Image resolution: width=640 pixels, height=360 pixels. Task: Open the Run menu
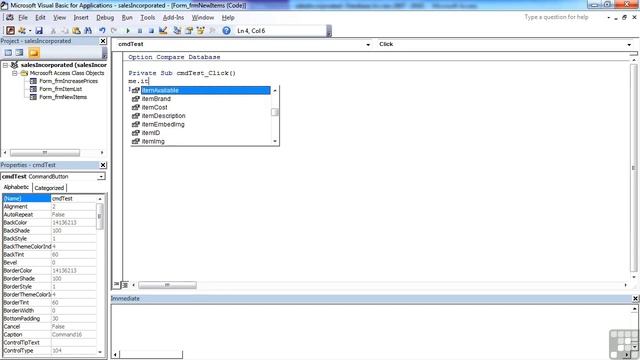(x=127, y=18)
